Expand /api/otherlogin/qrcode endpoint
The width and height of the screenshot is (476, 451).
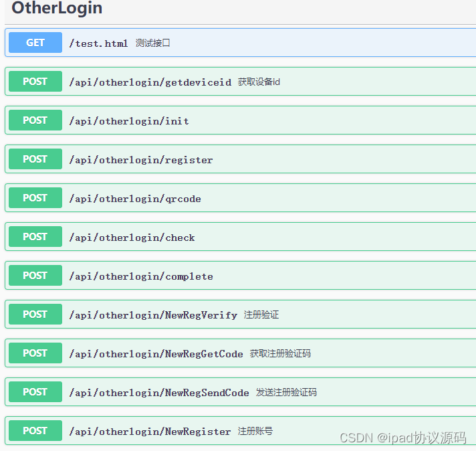(135, 199)
